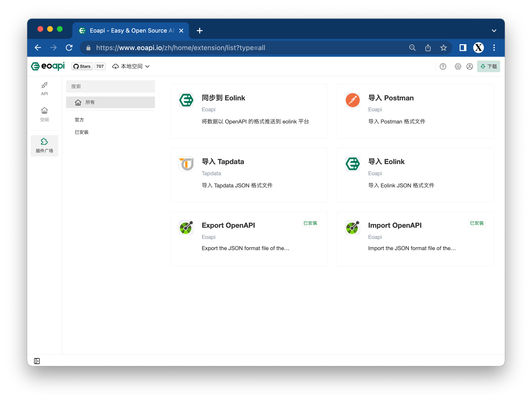Collapse the sidebar with bottom-left toggle

tap(37, 361)
